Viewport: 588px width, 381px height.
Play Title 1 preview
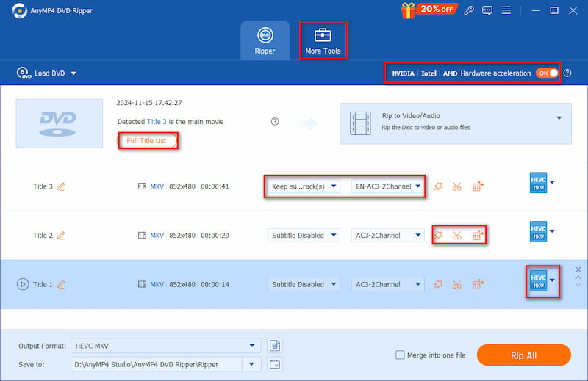[x=23, y=284]
